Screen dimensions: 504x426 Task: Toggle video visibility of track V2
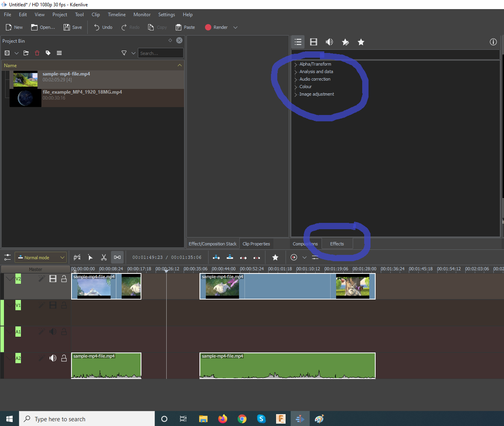coord(53,279)
